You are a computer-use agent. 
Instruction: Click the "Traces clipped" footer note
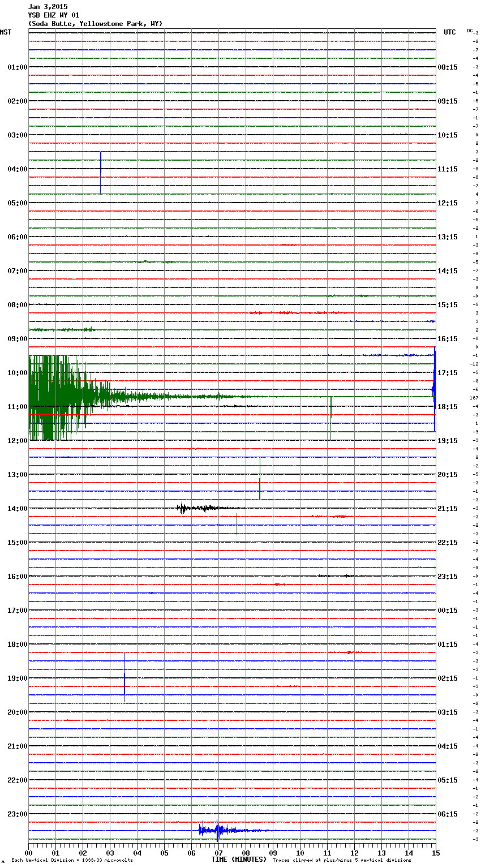point(342,860)
